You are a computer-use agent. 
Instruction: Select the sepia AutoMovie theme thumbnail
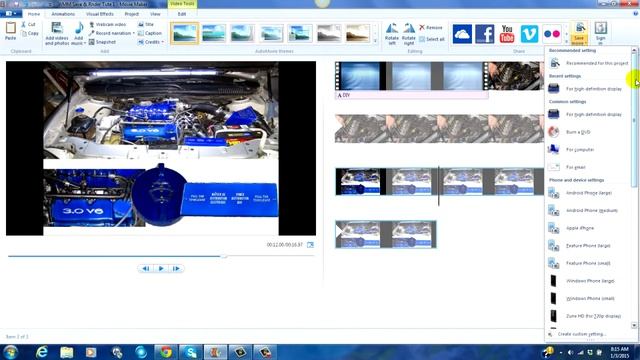coord(358,33)
